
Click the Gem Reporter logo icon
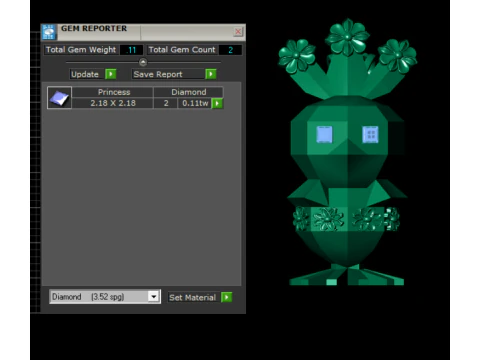click(49, 32)
